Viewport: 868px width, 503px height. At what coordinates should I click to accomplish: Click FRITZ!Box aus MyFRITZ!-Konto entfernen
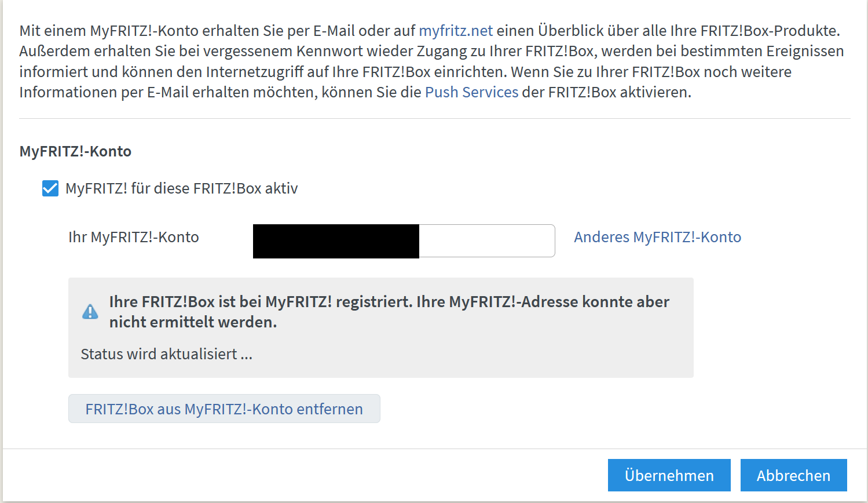[224, 409]
